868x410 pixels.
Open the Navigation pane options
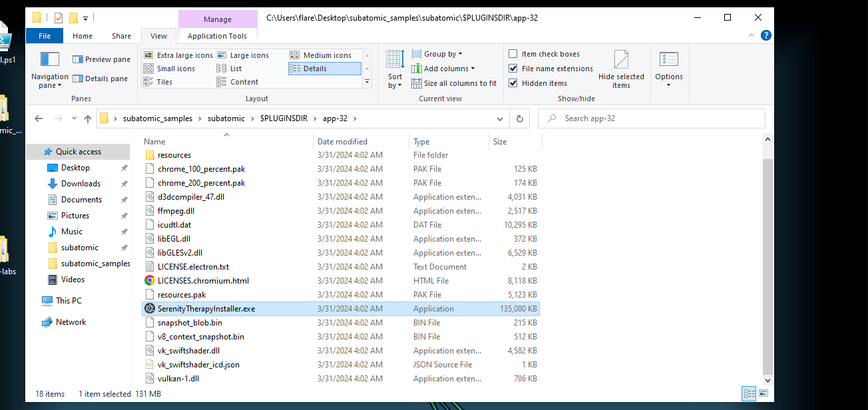tap(50, 71)
